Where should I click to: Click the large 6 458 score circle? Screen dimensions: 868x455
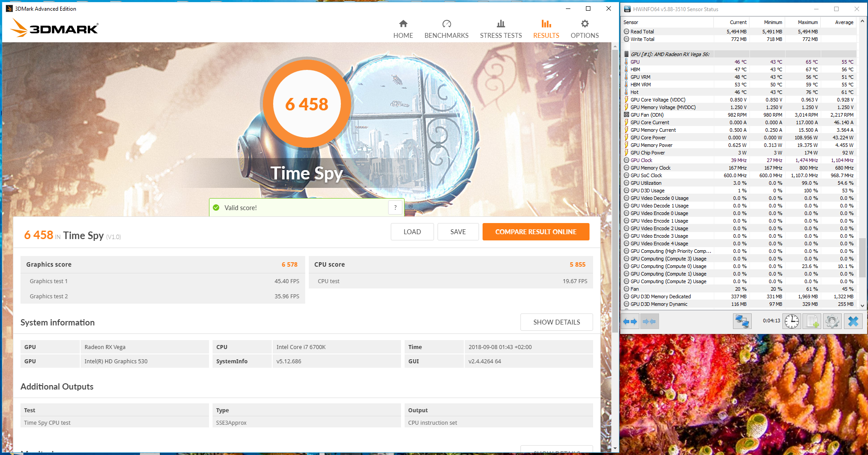(x=307, y=104)
